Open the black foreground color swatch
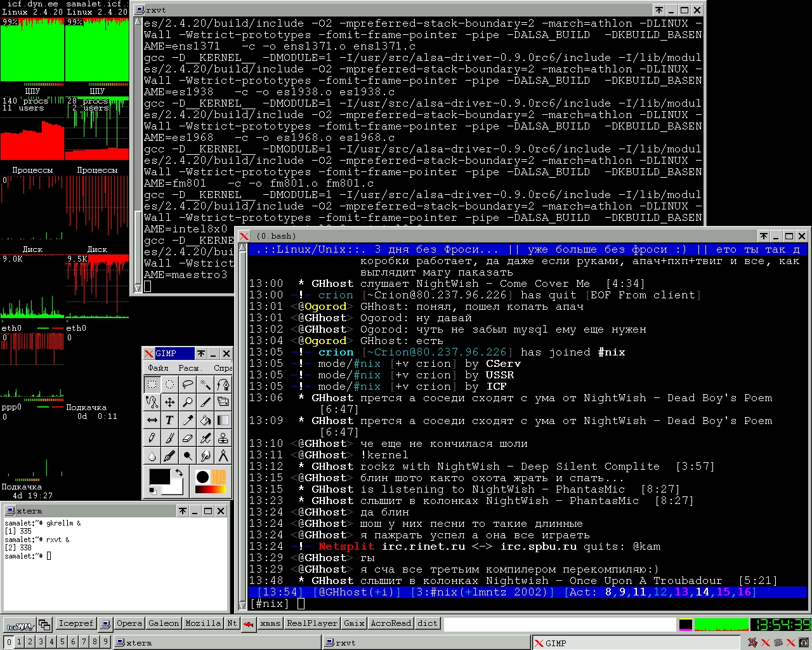812x650 pixels. (x=159, y=477)
